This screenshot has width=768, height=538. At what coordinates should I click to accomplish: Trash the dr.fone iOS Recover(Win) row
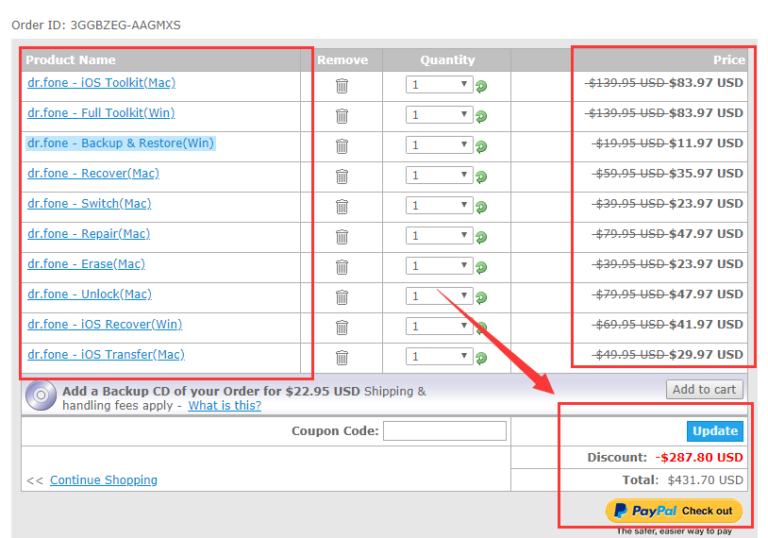342,327
